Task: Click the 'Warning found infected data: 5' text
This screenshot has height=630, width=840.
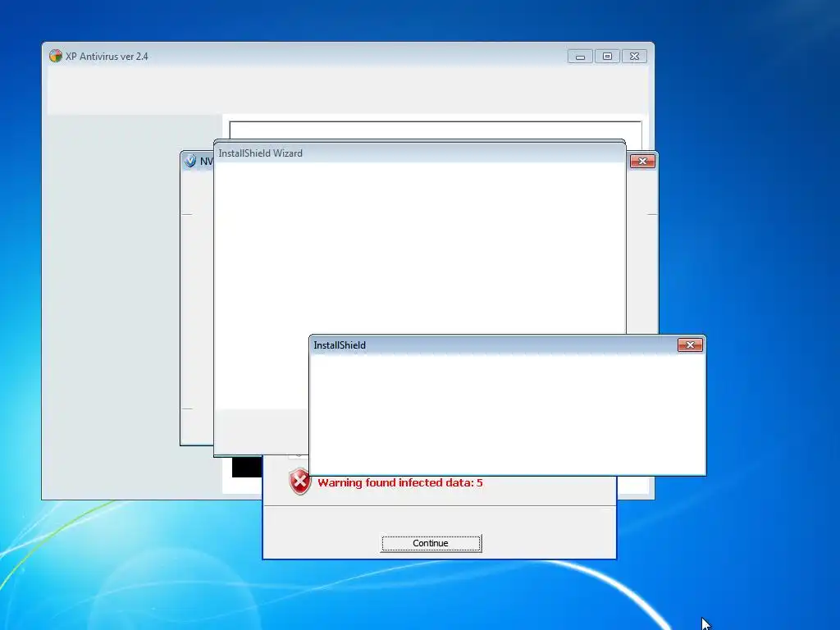Action: 400,482
